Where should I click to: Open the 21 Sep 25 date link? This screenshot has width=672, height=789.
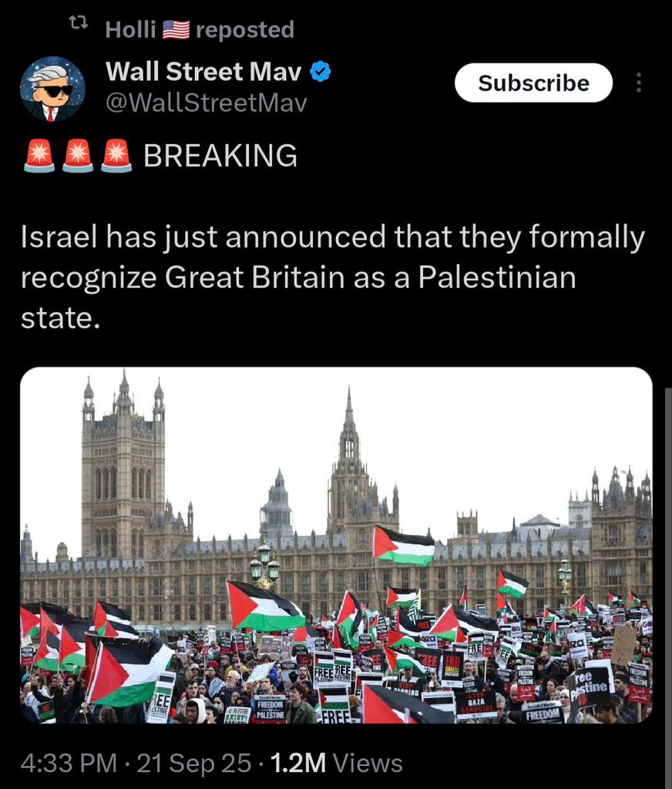(x=193, y=763)
